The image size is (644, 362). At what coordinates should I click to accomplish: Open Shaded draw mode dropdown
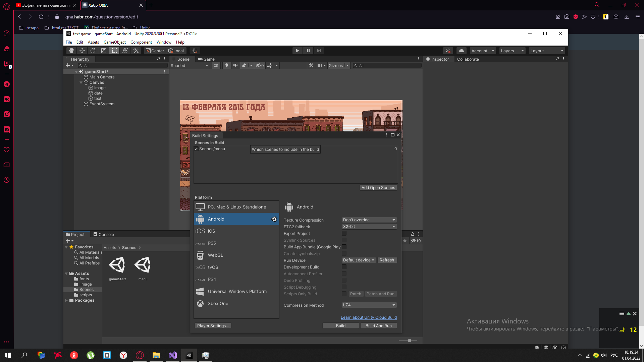click(x=190, y=65)
